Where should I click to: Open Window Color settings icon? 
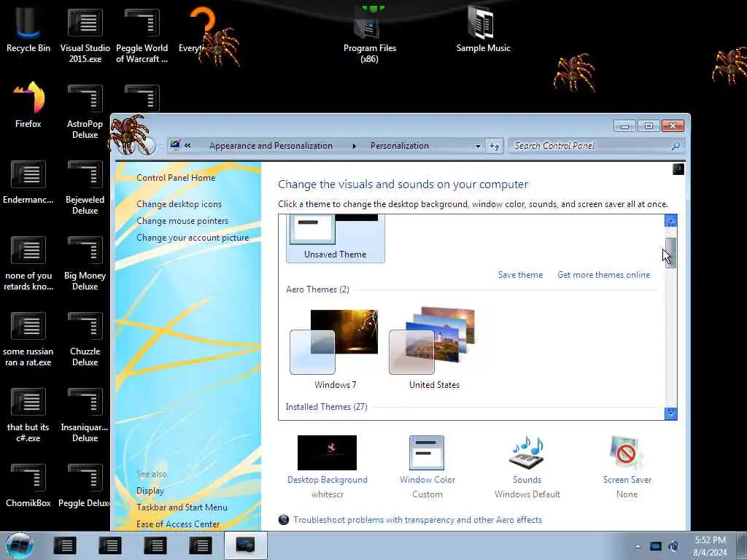(x=427, y=453)
